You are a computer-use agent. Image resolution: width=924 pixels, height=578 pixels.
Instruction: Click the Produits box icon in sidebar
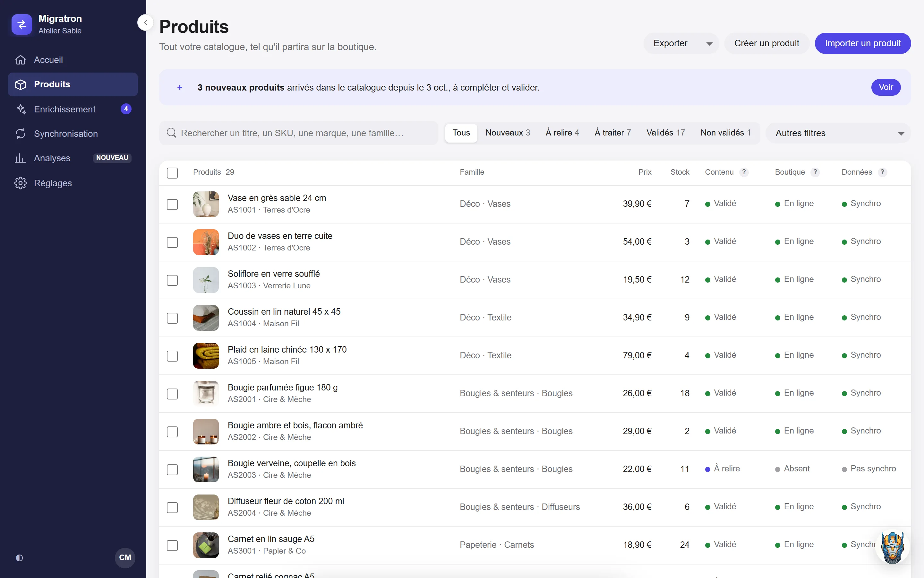point(21,84)
